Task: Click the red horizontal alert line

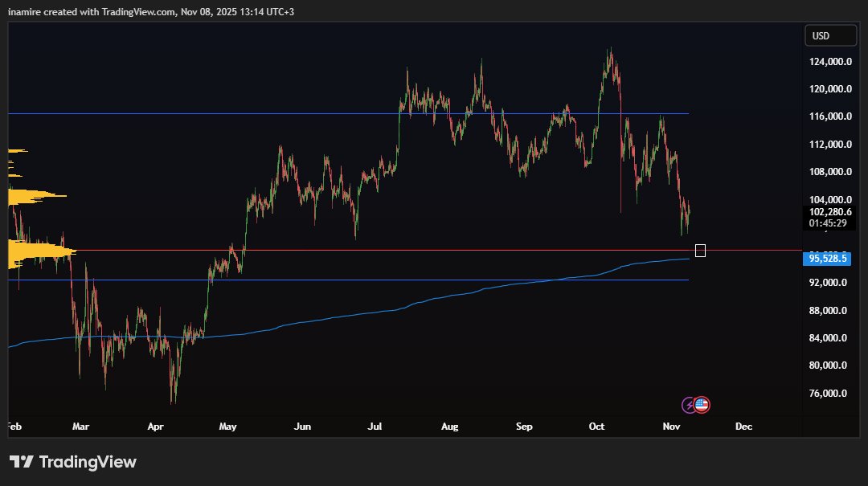Action: click(x=402, y=250)
